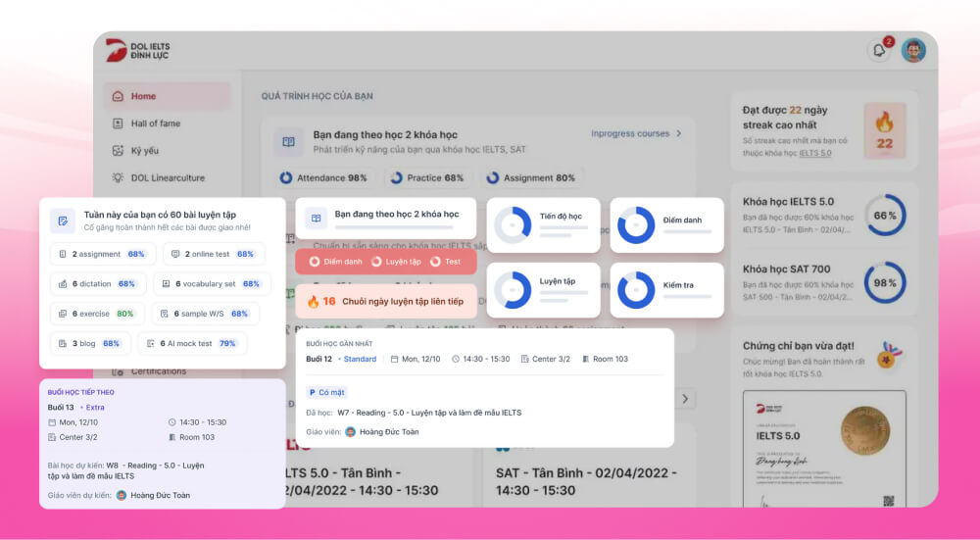Click the Buổi học tiếp theo heading
The width and height of the screenshot is (980, 540).
click(81, 392)
